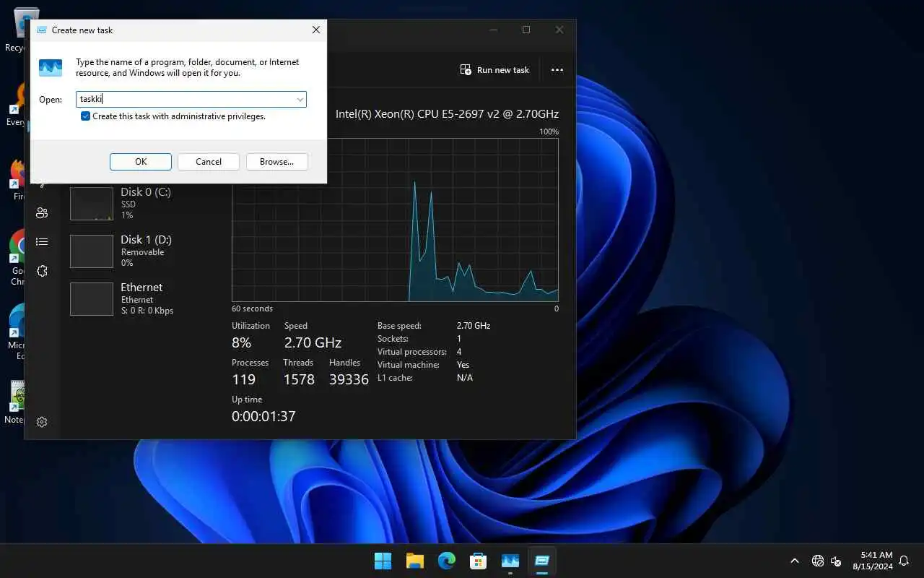Select the Notepad++ desktop shortcut
The height and width of the screenshot is (578, 924).
tap(16, 402)
